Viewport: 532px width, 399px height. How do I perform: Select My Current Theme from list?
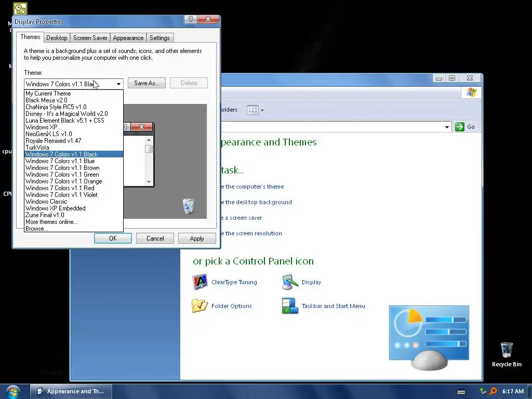pyautogui.click(x=74, y=94)
